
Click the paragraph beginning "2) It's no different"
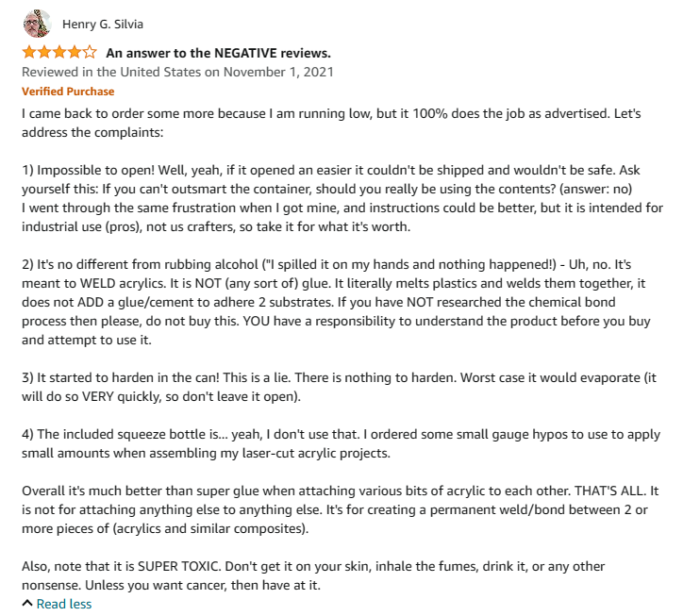coord(336,302)
